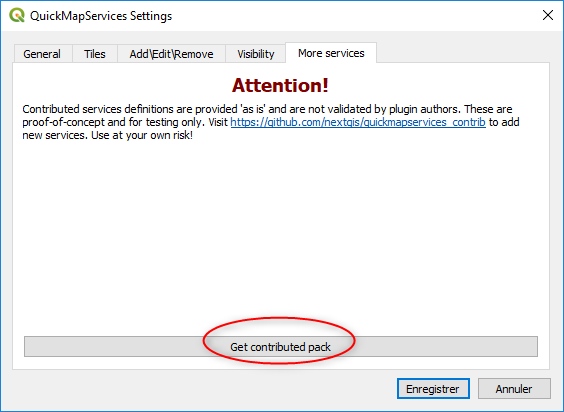Close the QuickMapServices Settings dialog
Screen dimensions: 564x412
pos(547,15)
